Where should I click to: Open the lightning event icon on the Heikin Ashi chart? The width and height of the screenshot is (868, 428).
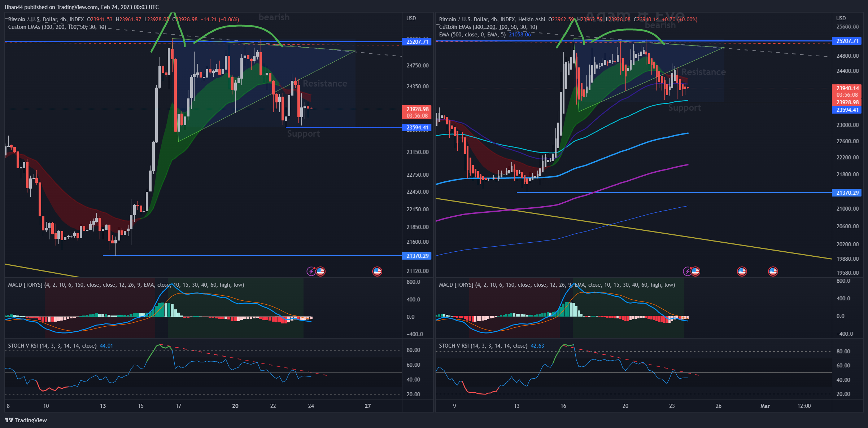[687, 271]
